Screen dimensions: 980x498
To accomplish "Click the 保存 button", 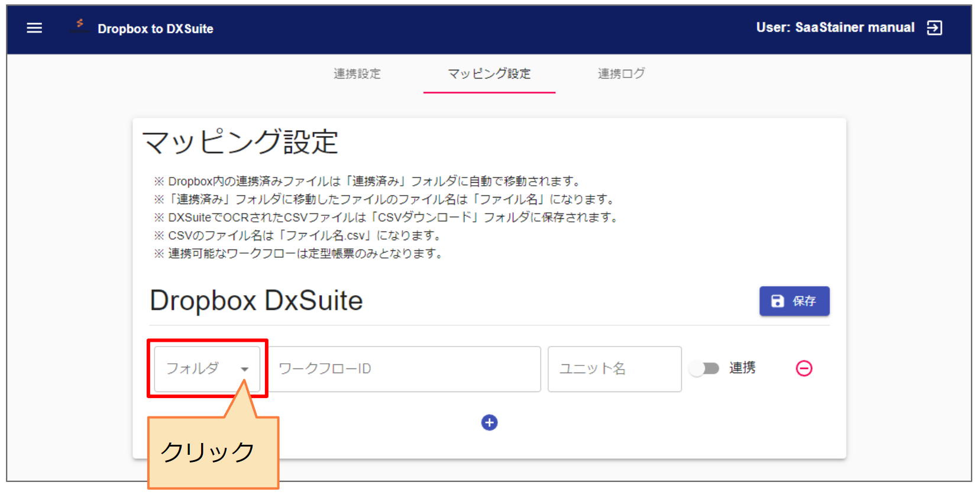I will point(794,301).
